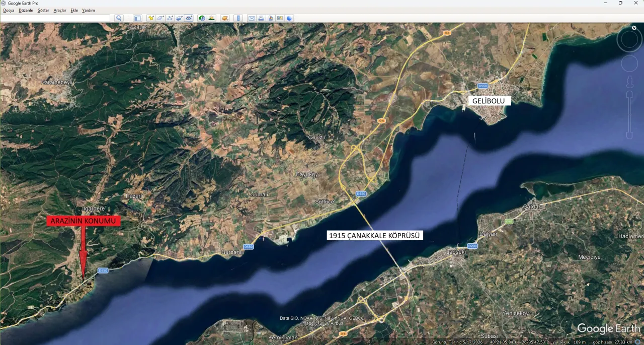Select the Add Path tool
Screen dimensions: 644x345
point(170,18)
